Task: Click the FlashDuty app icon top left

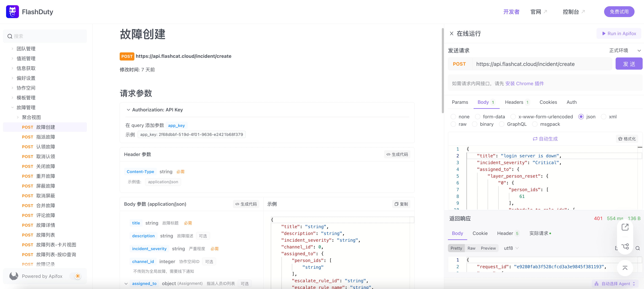Action: pos(12,11)
